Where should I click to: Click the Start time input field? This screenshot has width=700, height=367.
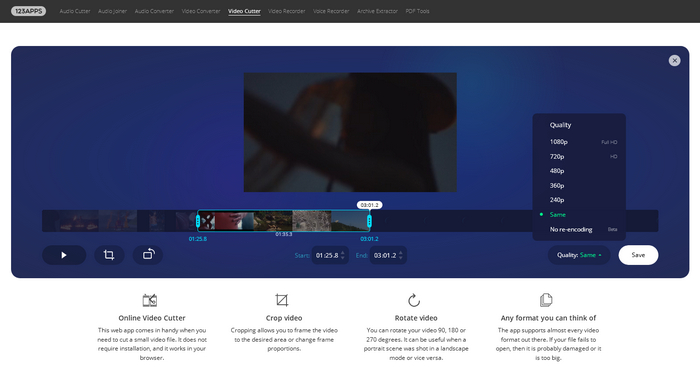330,255
